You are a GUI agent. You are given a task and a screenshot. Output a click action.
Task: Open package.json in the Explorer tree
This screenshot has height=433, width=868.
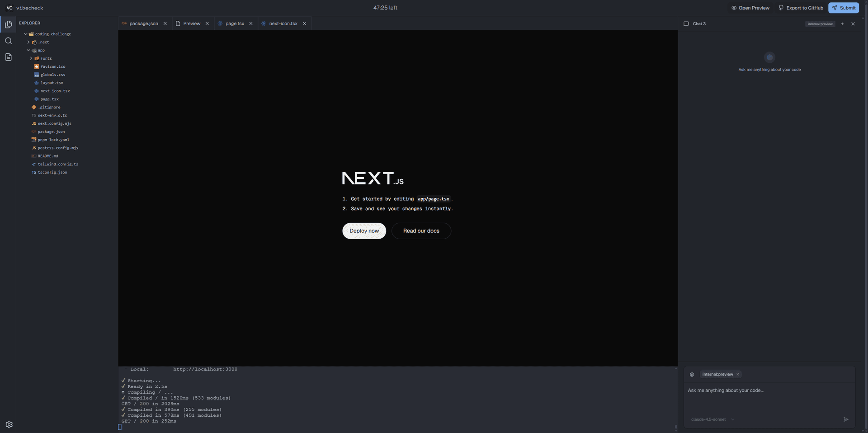point(51,132)
